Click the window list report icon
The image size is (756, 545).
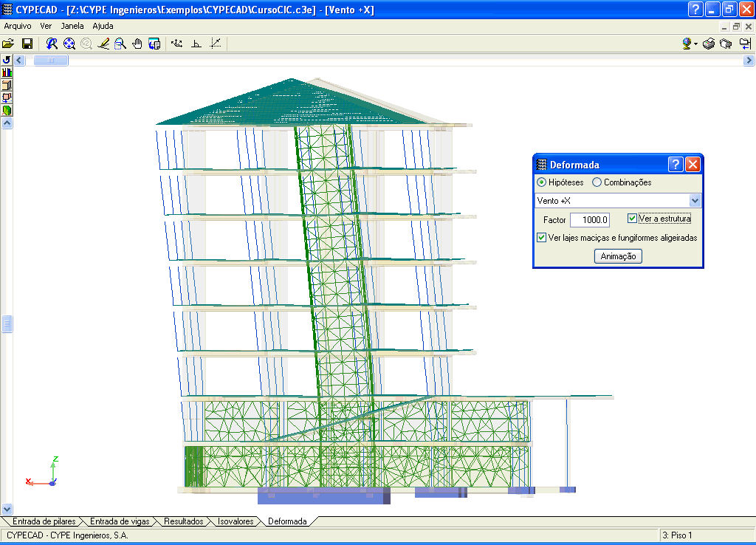click(x=154, y=44)
